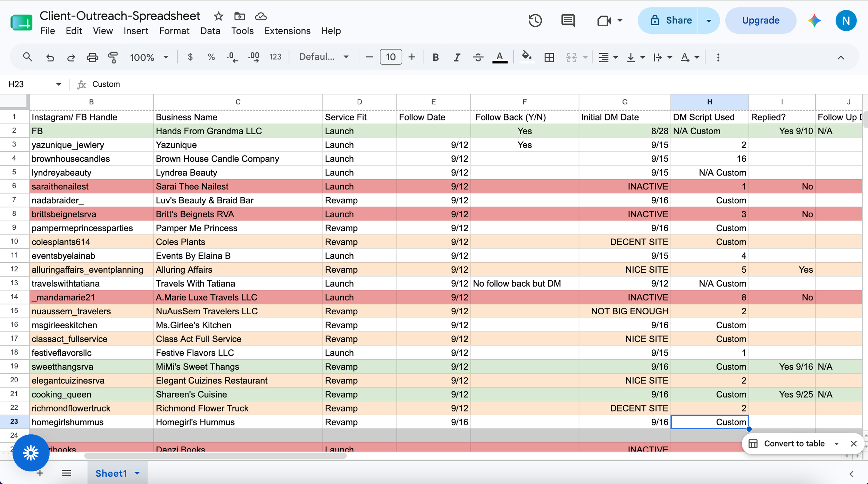
Task: Click the redo arrow icon
Action: [x=71, y=57]
